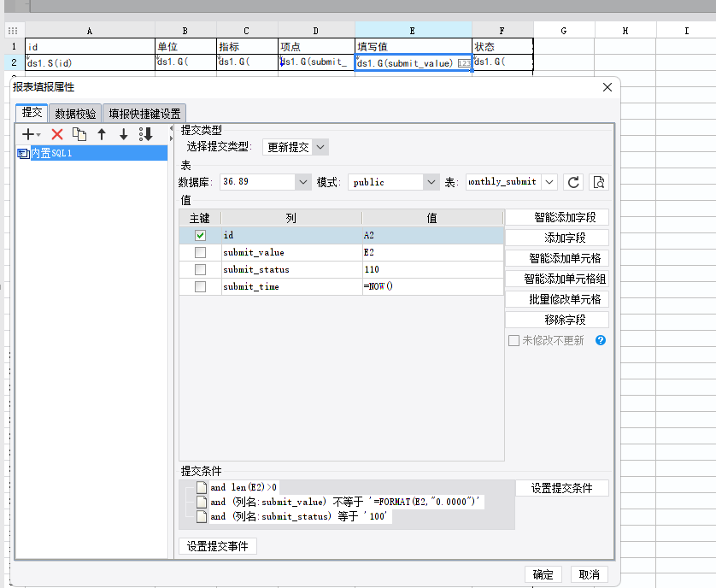Viewport: 716px width, 588px height.
Task: Uncheck primary key checkbox for id
Action: (200, 235)
